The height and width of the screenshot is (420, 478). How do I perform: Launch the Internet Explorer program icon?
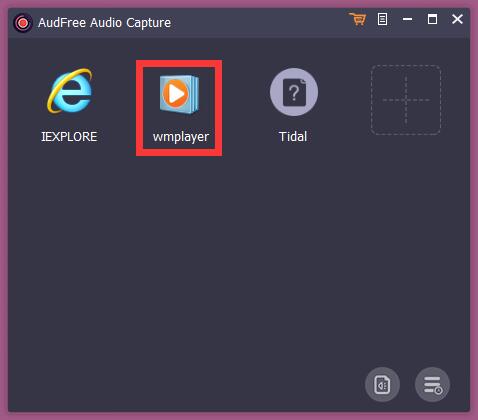pyautogui.click(x=70, y=91)
